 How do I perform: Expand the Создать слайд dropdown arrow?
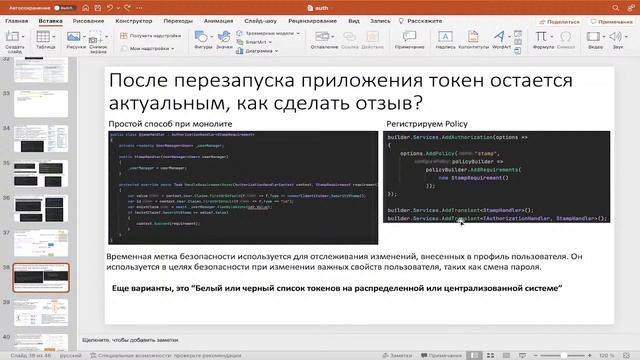[x=23, y=37]
